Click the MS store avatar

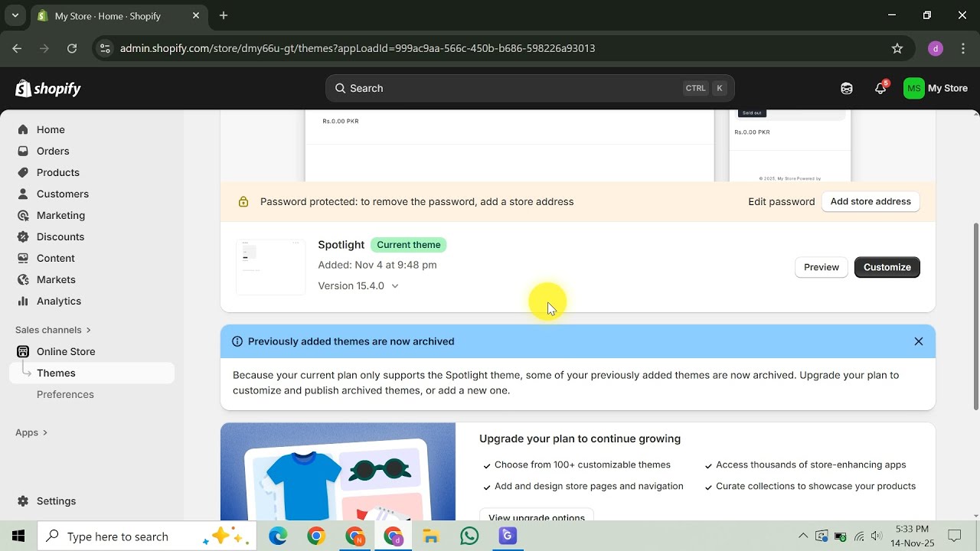(x=913, y=88)
